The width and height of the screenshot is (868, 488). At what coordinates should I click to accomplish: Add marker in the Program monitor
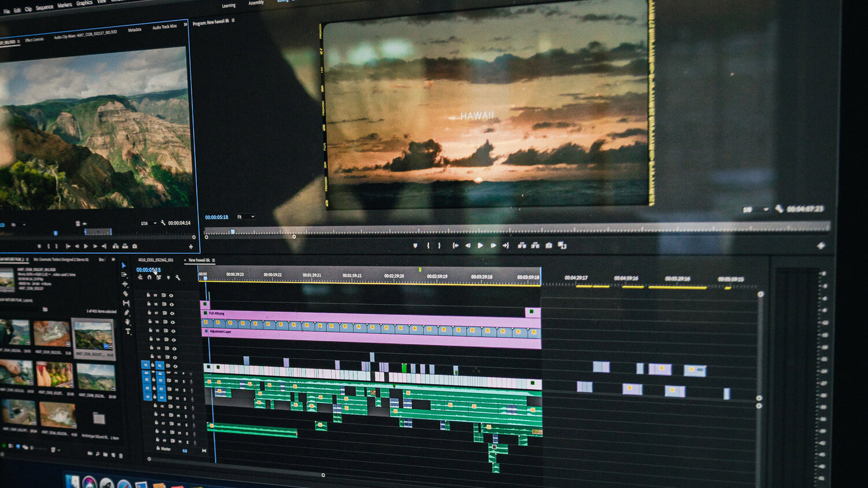[x=415, y=245]
